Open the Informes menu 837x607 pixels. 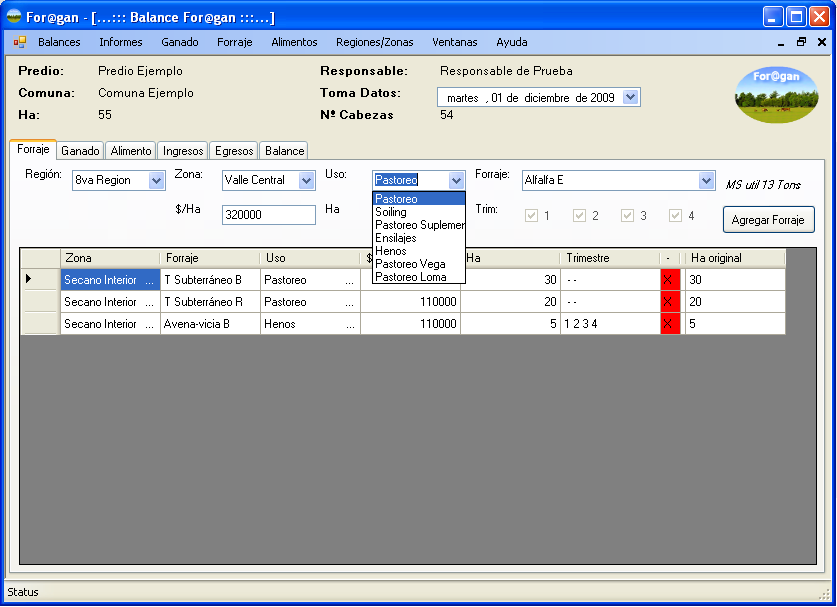pyautogui.click(x=120, y=42)
